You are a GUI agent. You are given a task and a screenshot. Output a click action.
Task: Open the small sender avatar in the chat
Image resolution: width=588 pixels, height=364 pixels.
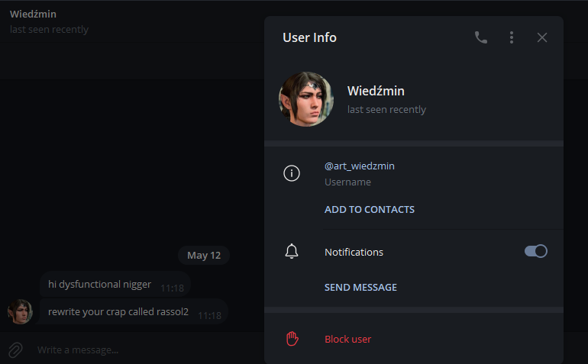(x=20, y=311)
